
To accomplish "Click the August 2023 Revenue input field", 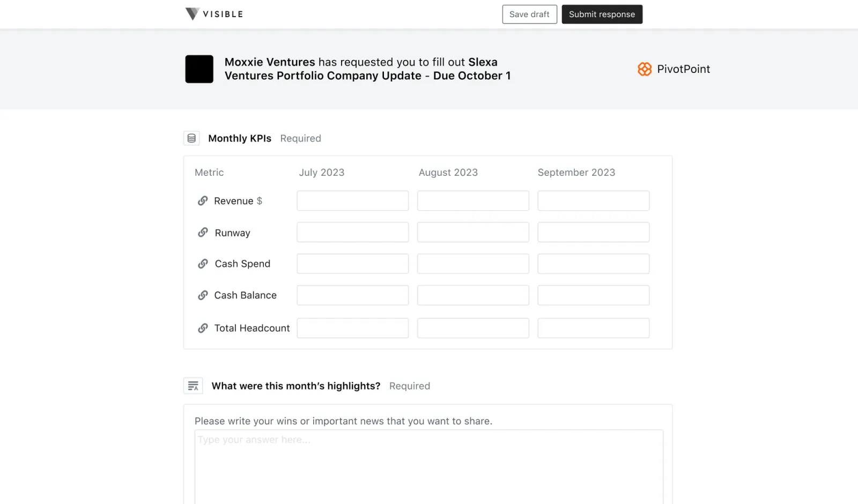I will coord(473,201).
